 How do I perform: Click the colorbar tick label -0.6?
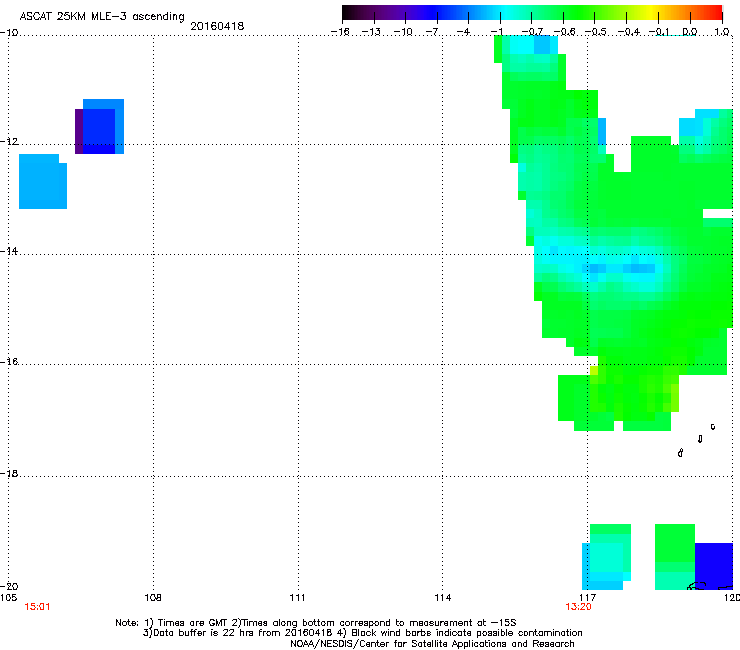(x=564, y=32)
